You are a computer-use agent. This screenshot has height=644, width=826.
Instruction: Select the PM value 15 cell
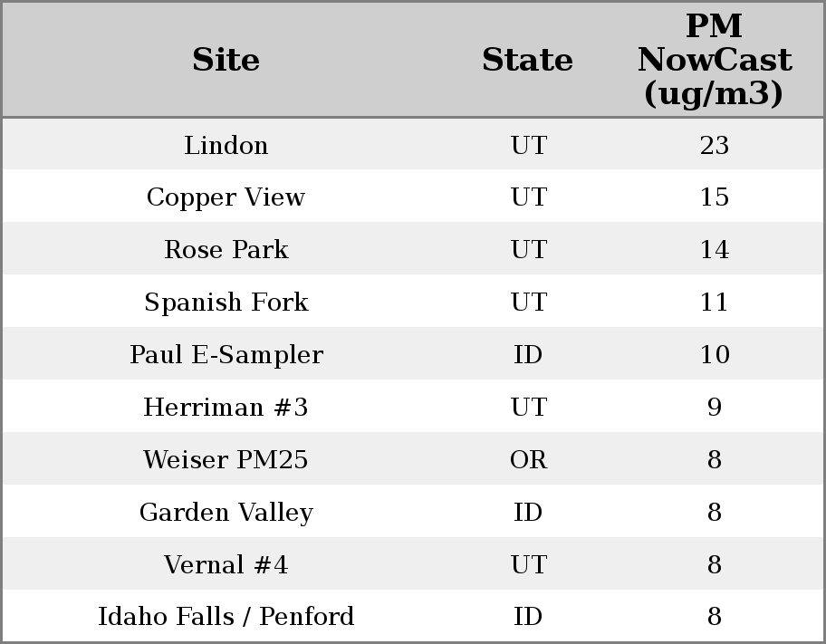pyautogui.click(x=714, y=197)
